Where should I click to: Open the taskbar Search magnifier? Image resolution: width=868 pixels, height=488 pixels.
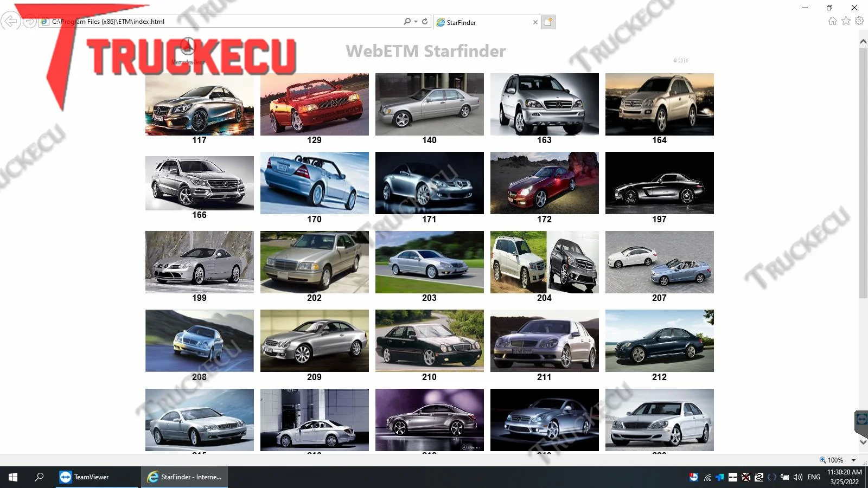click(x=39, y=477)
